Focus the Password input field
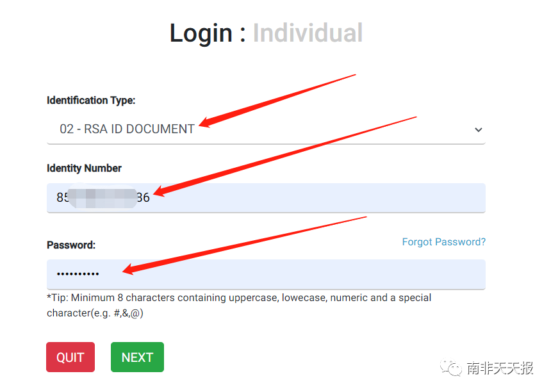 click(x=266, y=274)
